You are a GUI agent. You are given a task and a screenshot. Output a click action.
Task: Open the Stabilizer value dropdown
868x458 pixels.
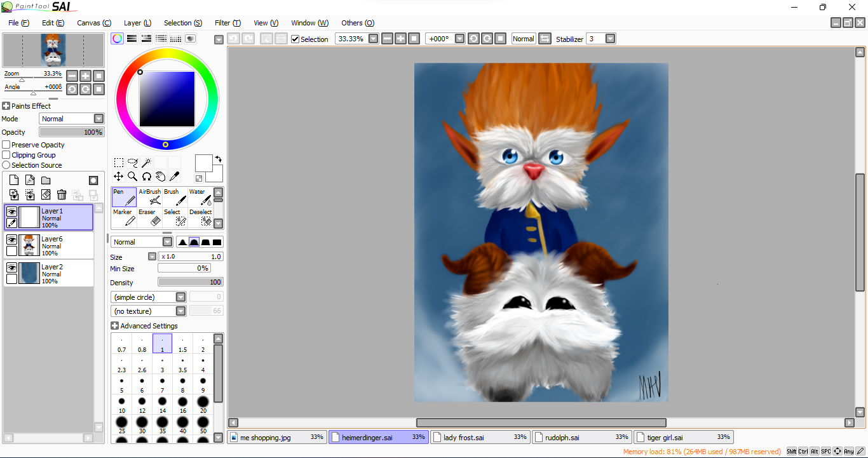611,39
